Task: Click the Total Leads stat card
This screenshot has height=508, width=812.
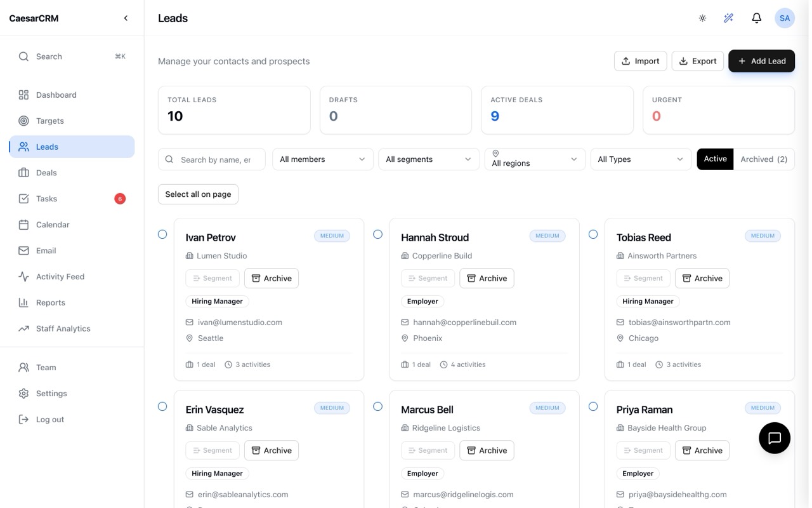Action: pyautogui.click(x=234, y=110)
